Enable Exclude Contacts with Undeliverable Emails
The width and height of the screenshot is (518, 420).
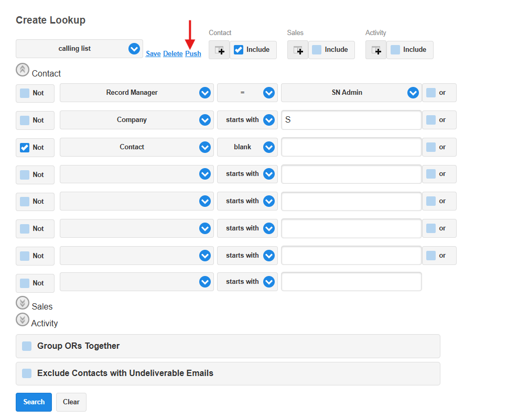[27, 373]
